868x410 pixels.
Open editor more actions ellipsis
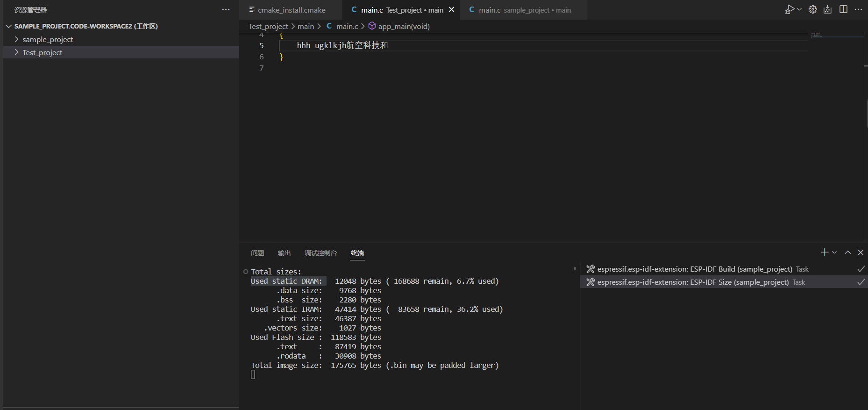(858, 9)
